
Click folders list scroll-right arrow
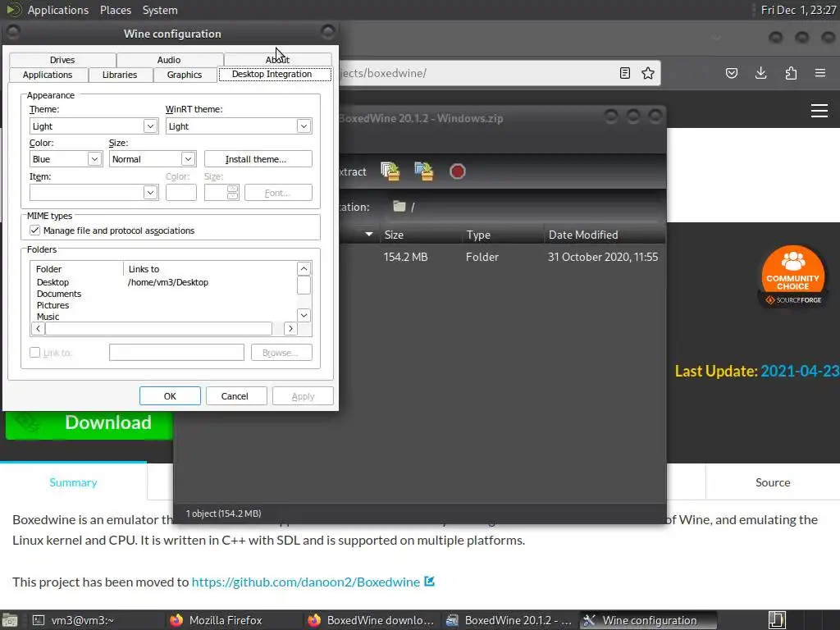tap(290, 328)
